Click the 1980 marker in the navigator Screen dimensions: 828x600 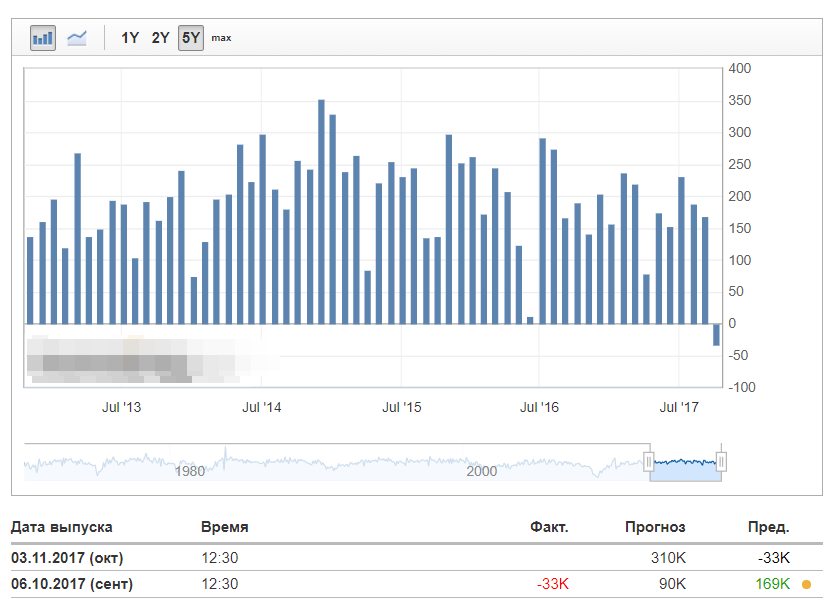click(190, 471)
